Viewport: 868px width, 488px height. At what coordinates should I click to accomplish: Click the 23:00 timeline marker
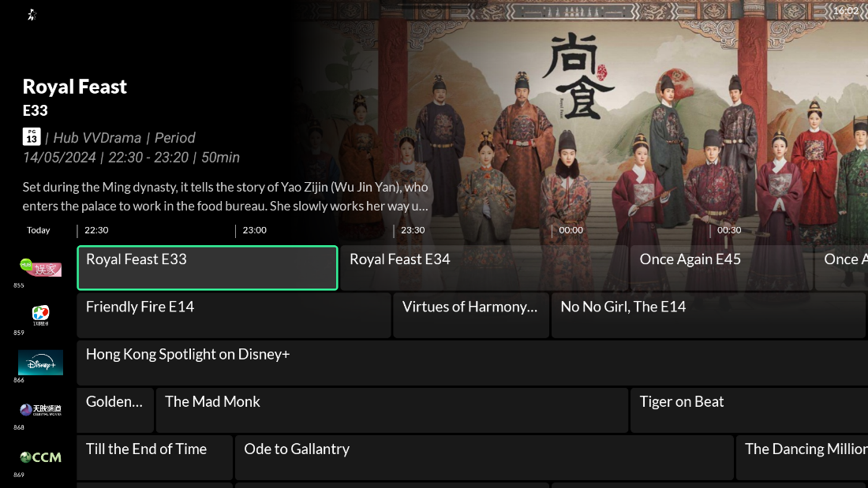tap(254, 230)
